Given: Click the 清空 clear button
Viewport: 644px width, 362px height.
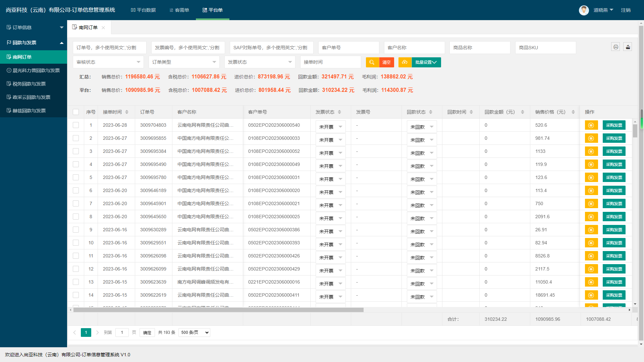Looking at the screenshot, I should pos(386,62).
